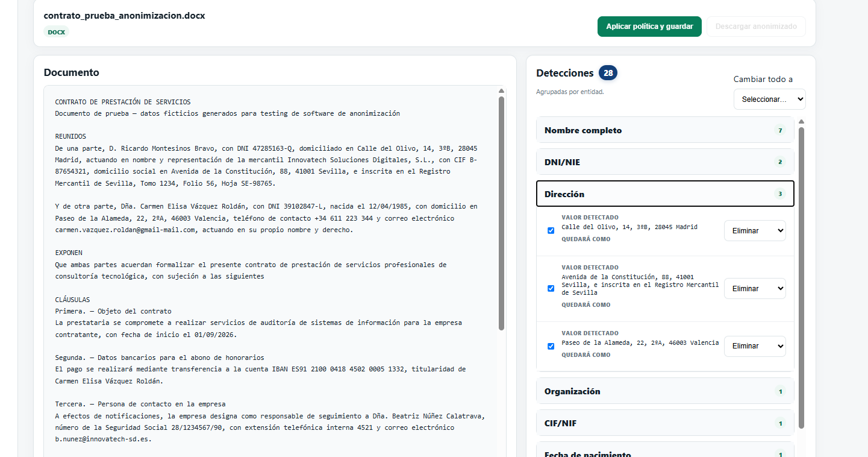Click detected value 'Calle del Olivo, 14, 3ºB, 28045 Madrid'

tap(629, 227)
